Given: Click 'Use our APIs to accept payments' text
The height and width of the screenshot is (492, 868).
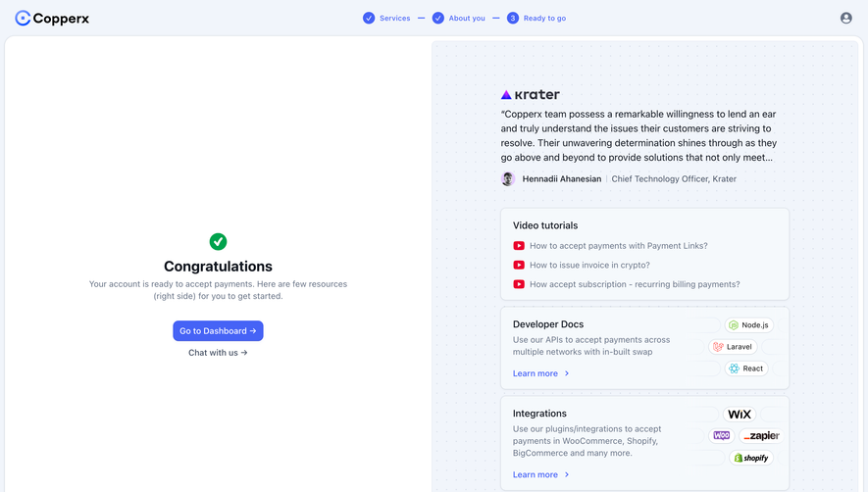Looking at the screenshot, I should 591,346.
